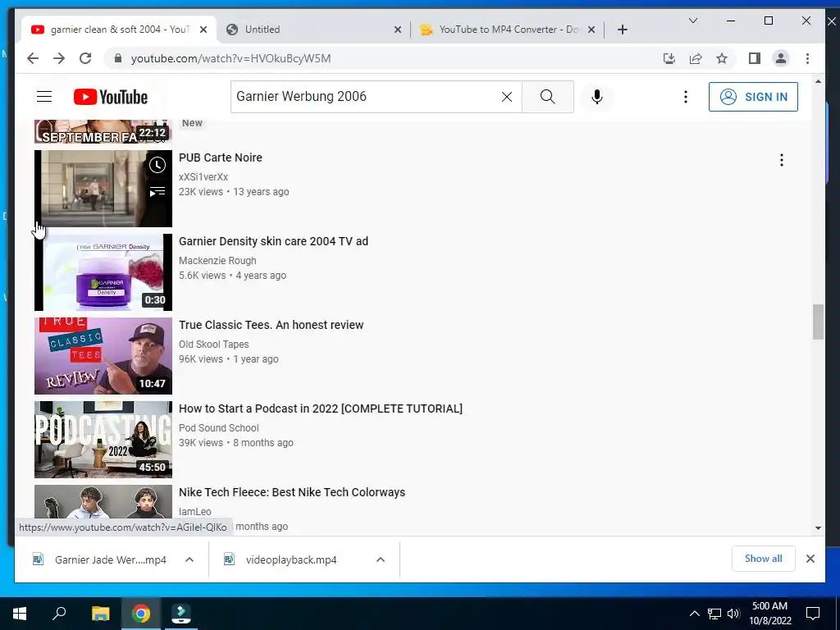Image resolution: width=840 pixels, height=630 pixels.
Task: Click the Podcasting 2022 thumbnail
Action: [103, 440]
